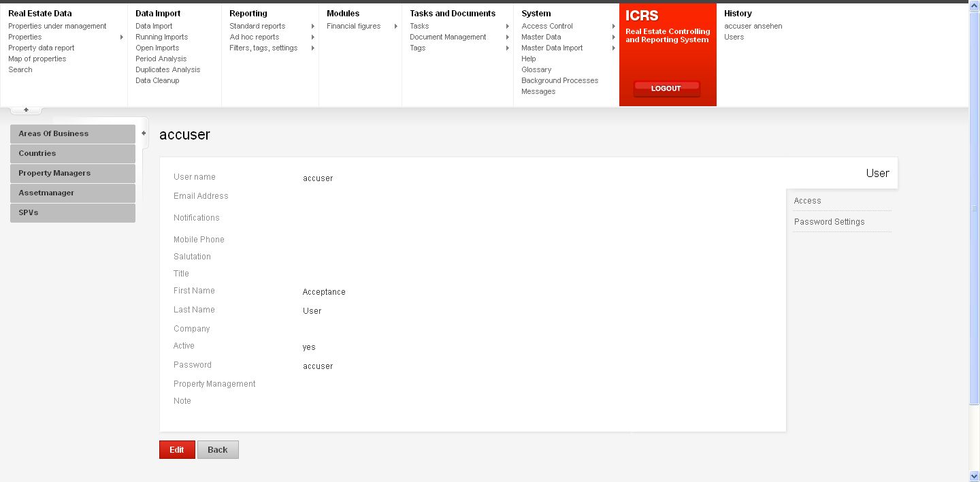Click the Active value yes

pyautogui.click(x=309, y=347)
